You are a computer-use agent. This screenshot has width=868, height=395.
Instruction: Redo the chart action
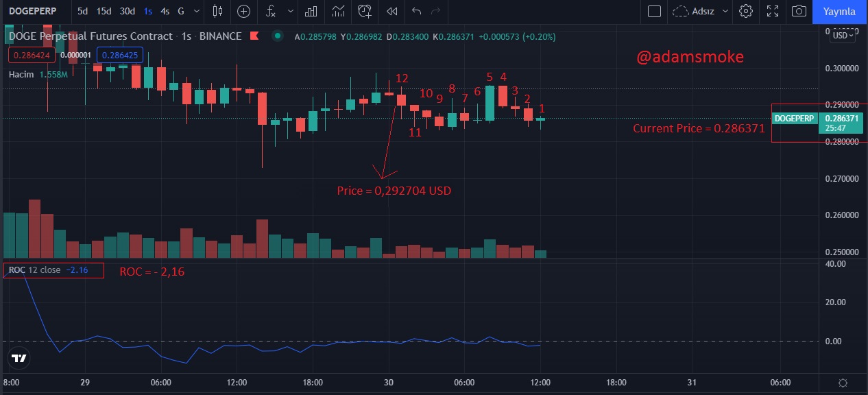pyautogui.click(x=435, y=11)
